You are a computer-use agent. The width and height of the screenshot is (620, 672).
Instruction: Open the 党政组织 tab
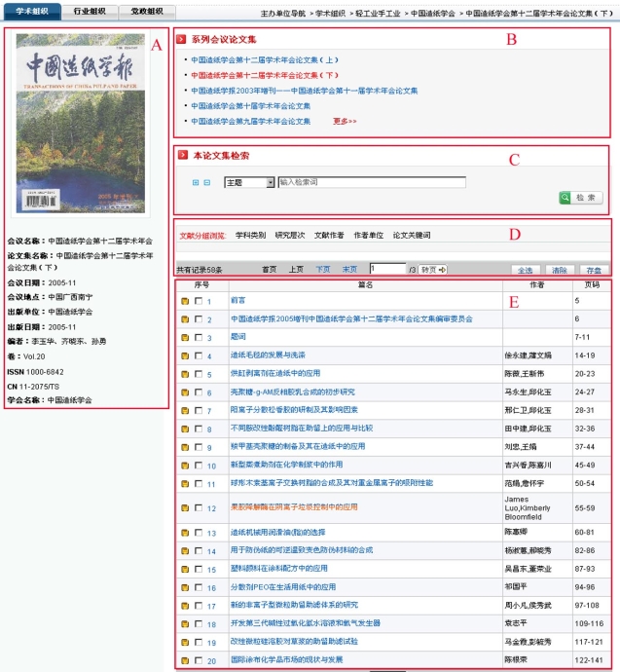[147, 11]
